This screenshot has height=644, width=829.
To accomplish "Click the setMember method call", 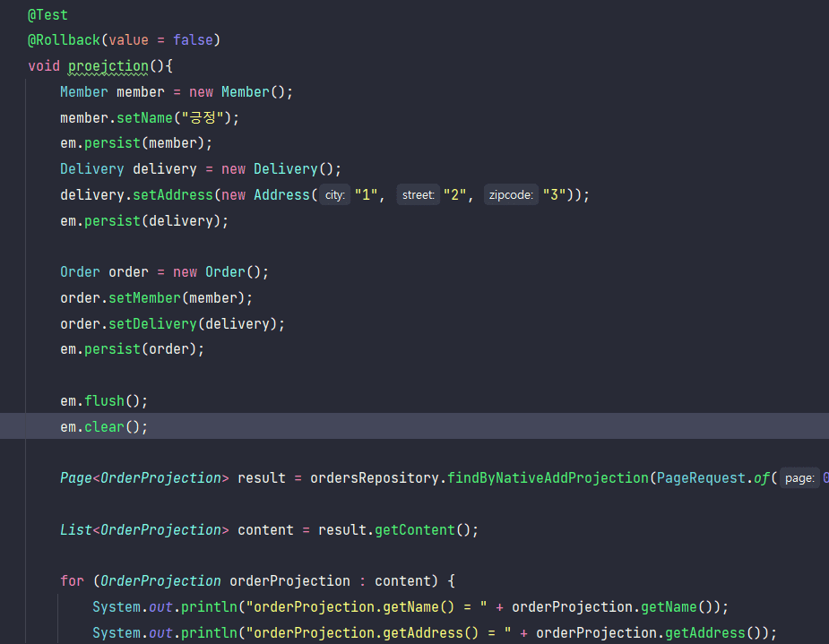I will point(144,298).
